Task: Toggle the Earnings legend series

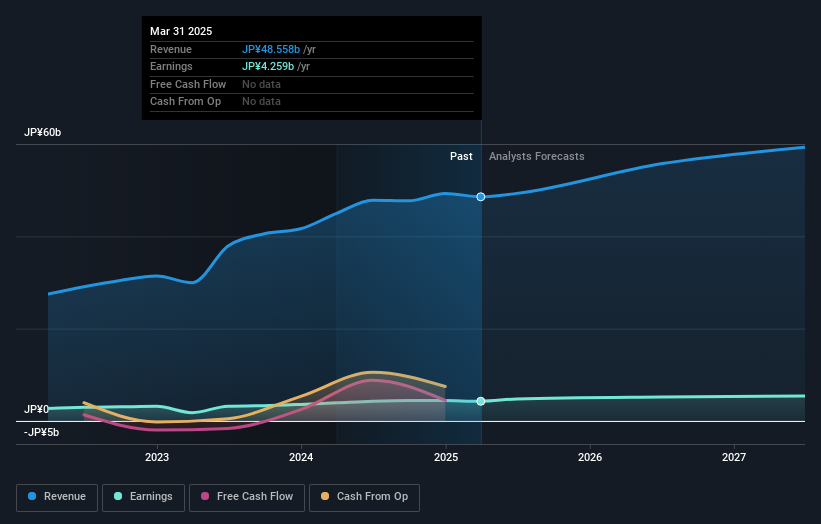Action: (143, 497)
